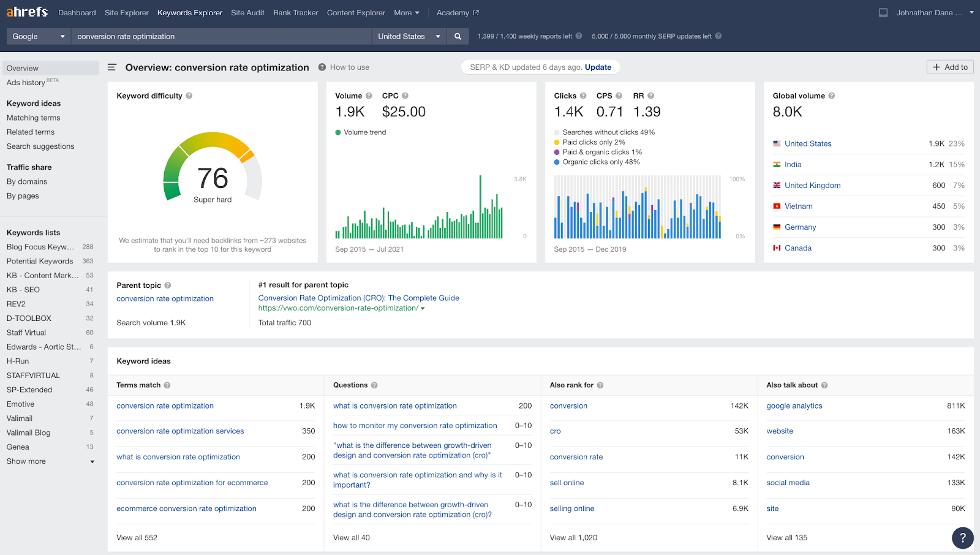Screen dimensions: 980x555
Task: Click the notifications icon near the account name
Action: coord(883,12)
